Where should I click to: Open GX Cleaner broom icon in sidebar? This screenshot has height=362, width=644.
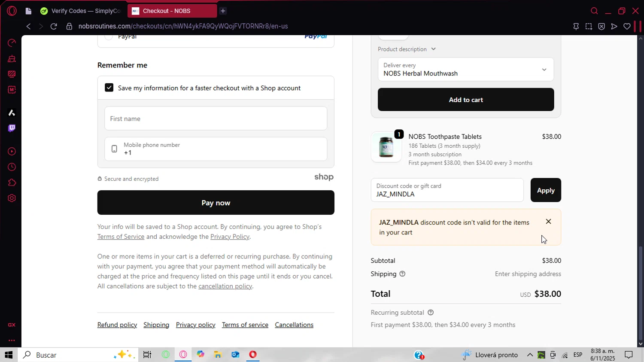pyautogui.click(x=12, y=59)
